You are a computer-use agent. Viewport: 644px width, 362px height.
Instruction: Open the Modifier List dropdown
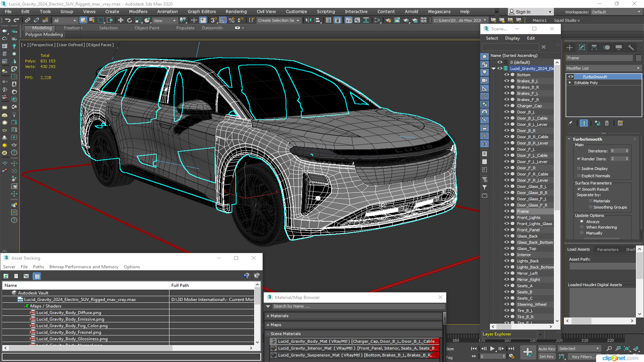pos(603,68)
